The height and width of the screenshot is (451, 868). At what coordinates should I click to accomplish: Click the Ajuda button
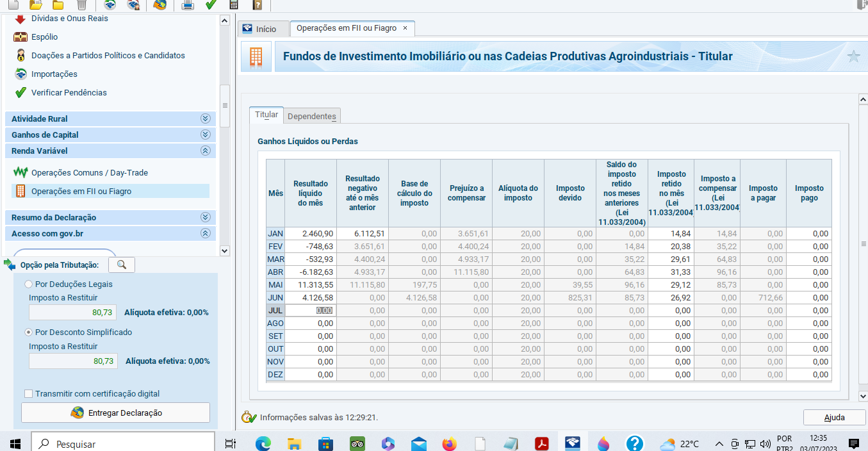tap(834, 418)
